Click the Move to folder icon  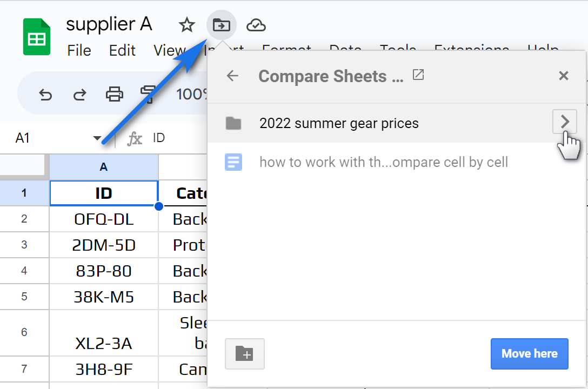coord(221,25)
